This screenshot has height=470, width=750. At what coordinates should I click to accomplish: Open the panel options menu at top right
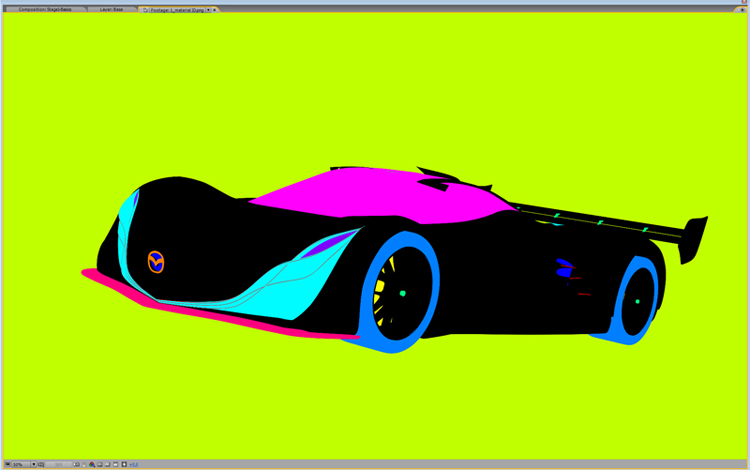coord(742,10)
